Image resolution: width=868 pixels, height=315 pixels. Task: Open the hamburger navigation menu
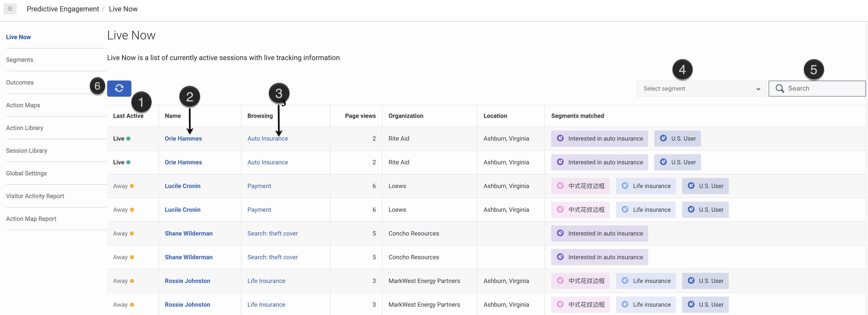[10, 9]
